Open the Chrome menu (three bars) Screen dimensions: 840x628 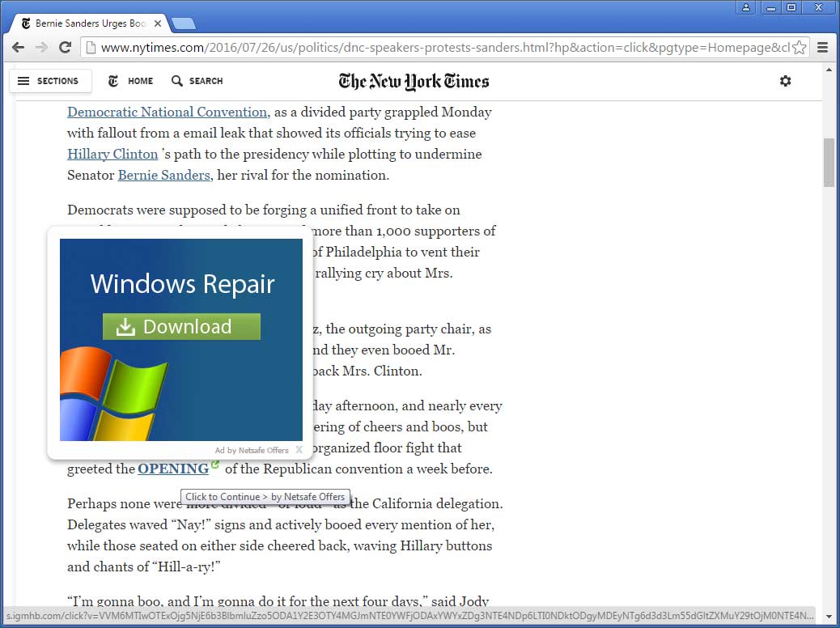tap(823, 47)
